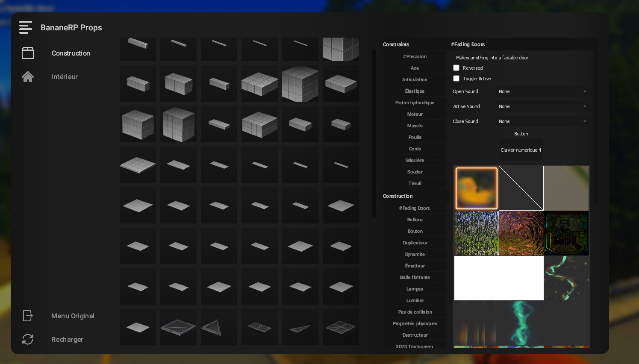This screenshot has width=639, height=364.
Task: Open the Open Sound dropdown
Action: tap(542, 91)
